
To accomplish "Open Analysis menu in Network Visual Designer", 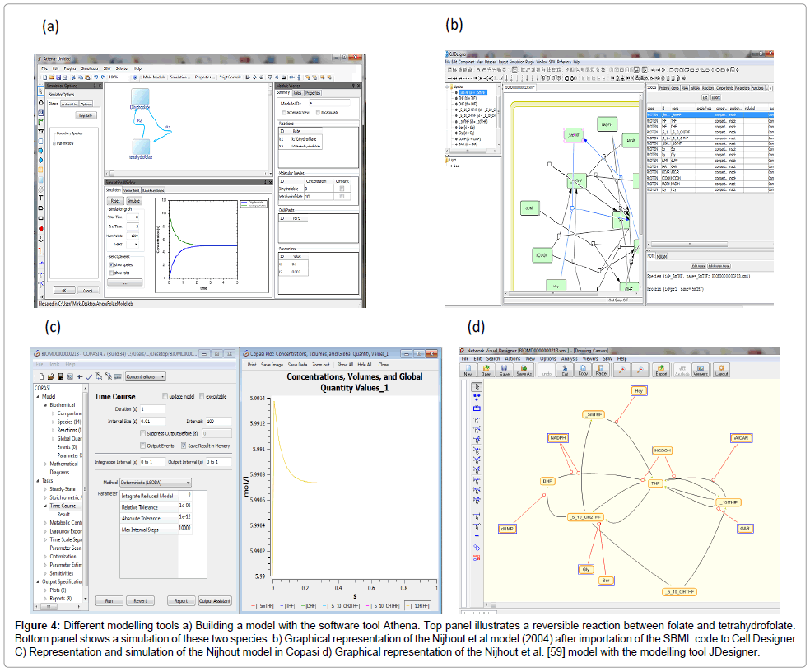I will click(x=570, y=359).
